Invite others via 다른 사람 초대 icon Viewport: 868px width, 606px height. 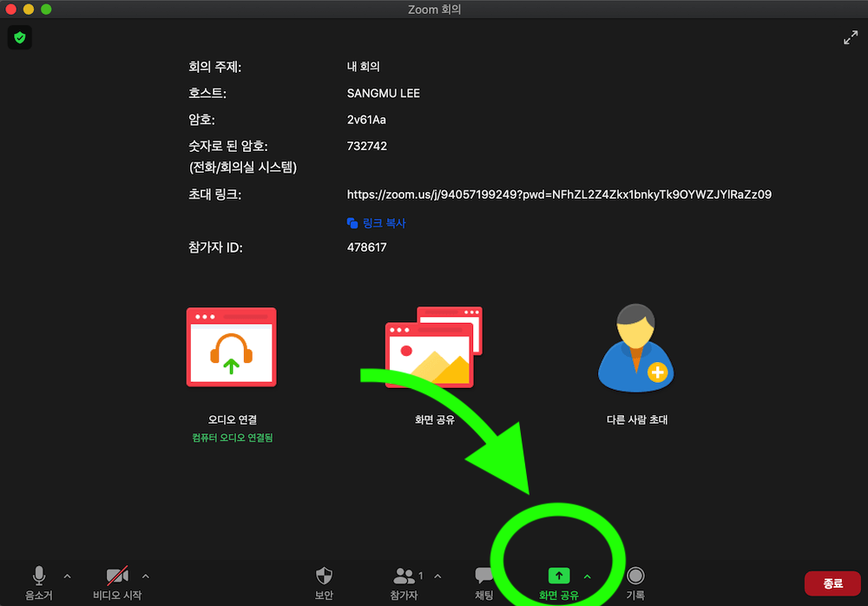tap(636, 347)
